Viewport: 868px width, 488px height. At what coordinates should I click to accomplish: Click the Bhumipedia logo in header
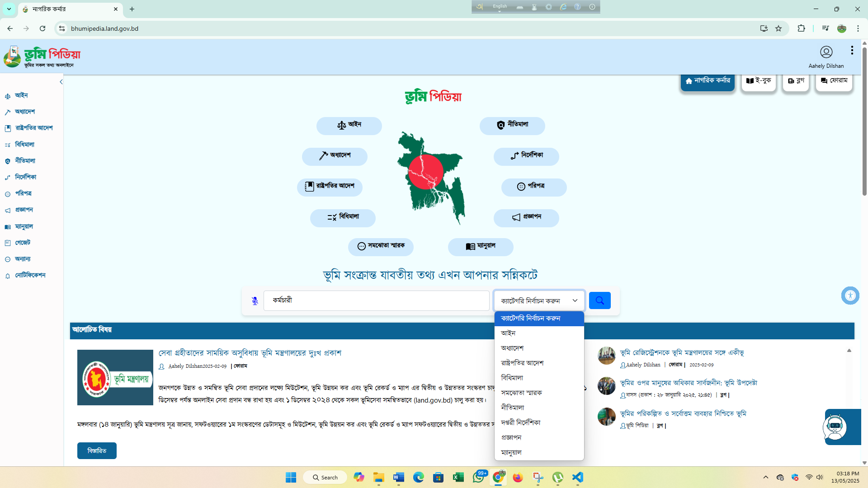pyautogui.click(x=42, y=56)
